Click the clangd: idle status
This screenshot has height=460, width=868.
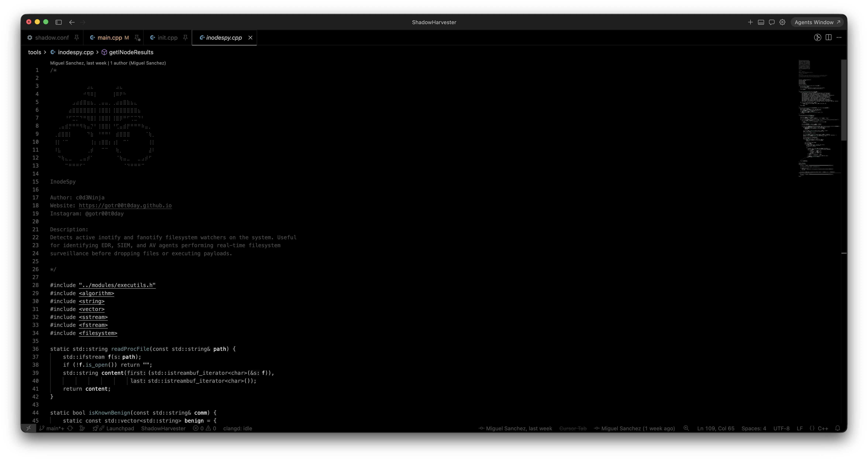pos(237,428)
